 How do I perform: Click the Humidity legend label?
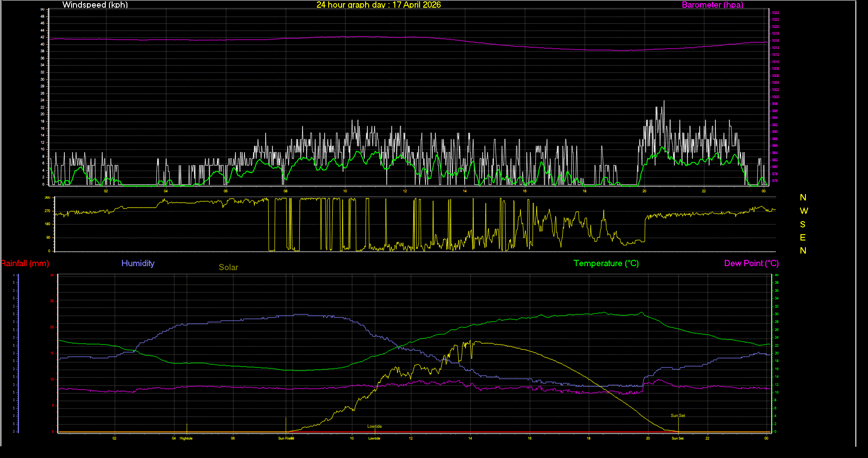point(138,263)
